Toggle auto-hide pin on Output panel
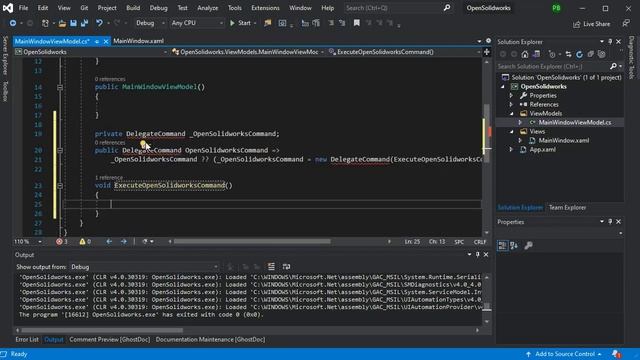640x360 pixels. (x=478, y=255)
